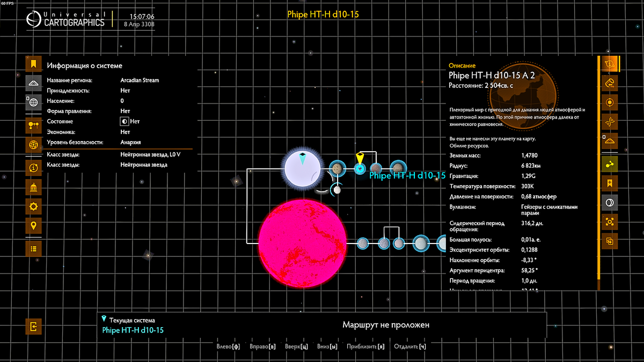Image resolution: width=644 pixels, height=362 pixels.
Task: Click the yellow-green route plot icon
Action: (x=610, y=164)
